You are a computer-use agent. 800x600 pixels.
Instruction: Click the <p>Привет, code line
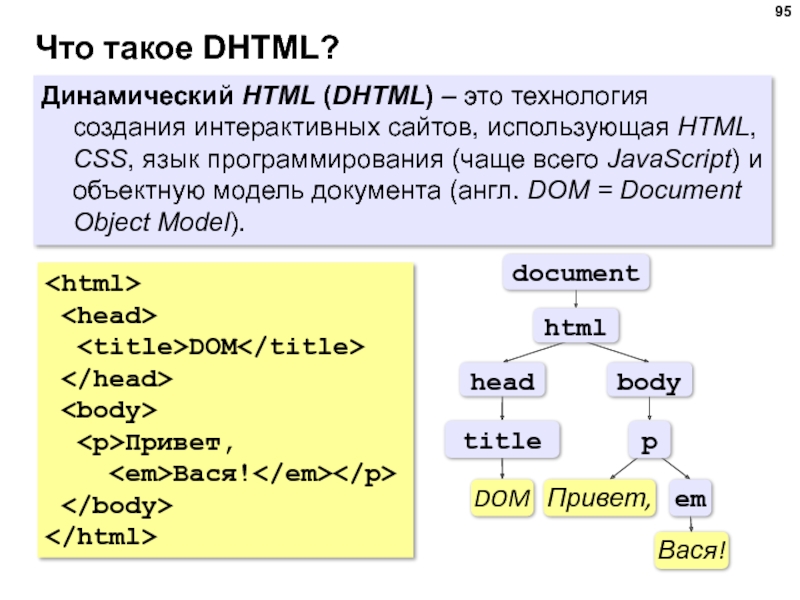point(156,443)
